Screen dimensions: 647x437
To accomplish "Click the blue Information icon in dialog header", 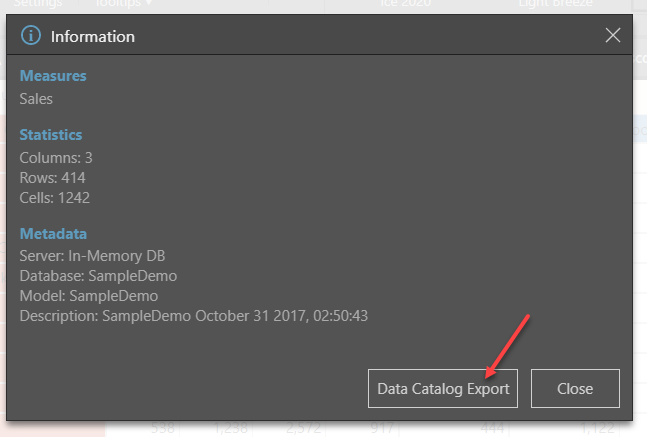I will pos(32,37).
